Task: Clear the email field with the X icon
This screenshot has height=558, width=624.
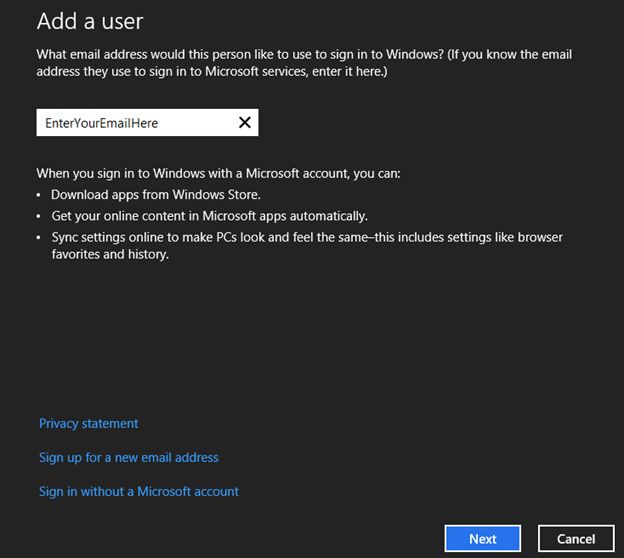Action: pyautogui.click(x=245, y=123)
